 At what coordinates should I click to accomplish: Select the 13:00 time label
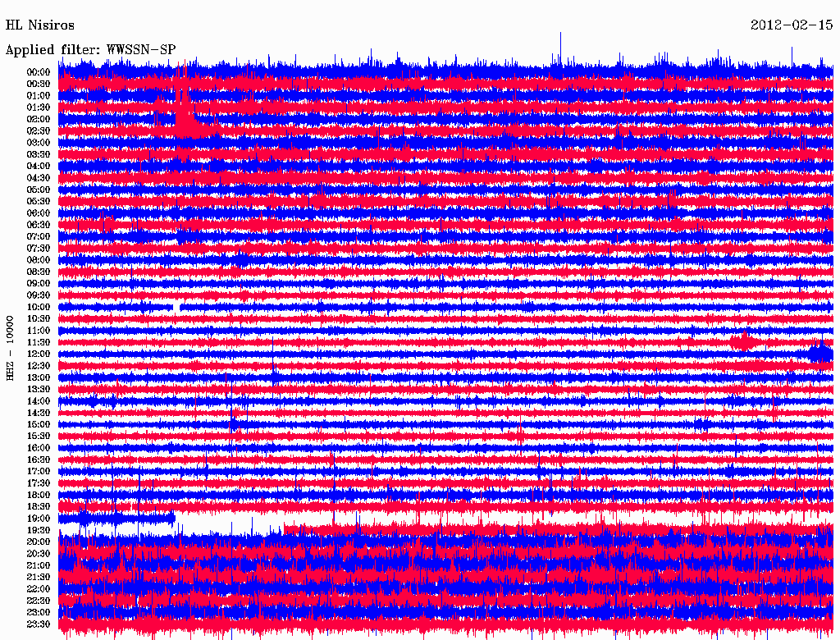[39, 378]
